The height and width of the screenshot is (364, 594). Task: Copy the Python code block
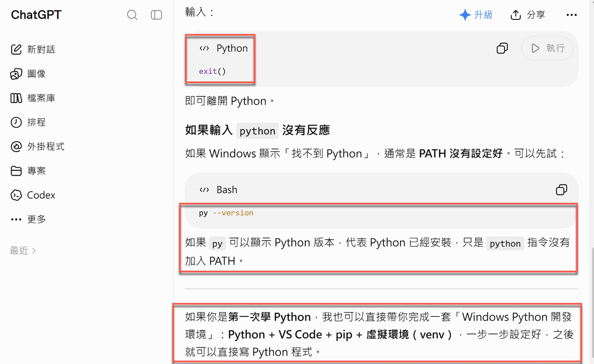502,48
